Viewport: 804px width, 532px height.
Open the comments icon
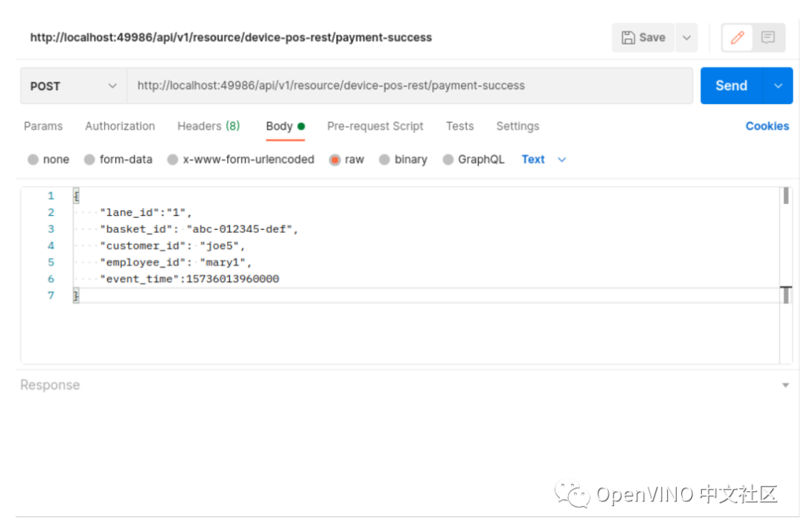768,37
